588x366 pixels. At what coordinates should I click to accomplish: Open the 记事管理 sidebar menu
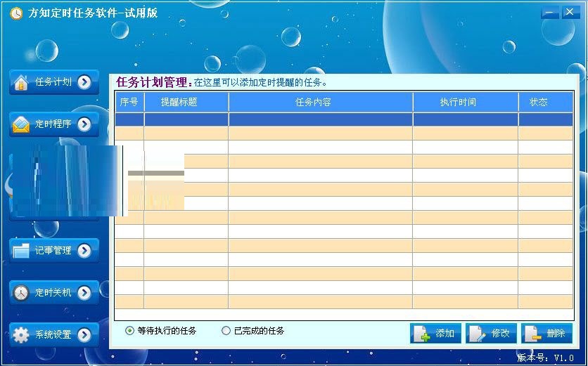(x=54, y=250)
